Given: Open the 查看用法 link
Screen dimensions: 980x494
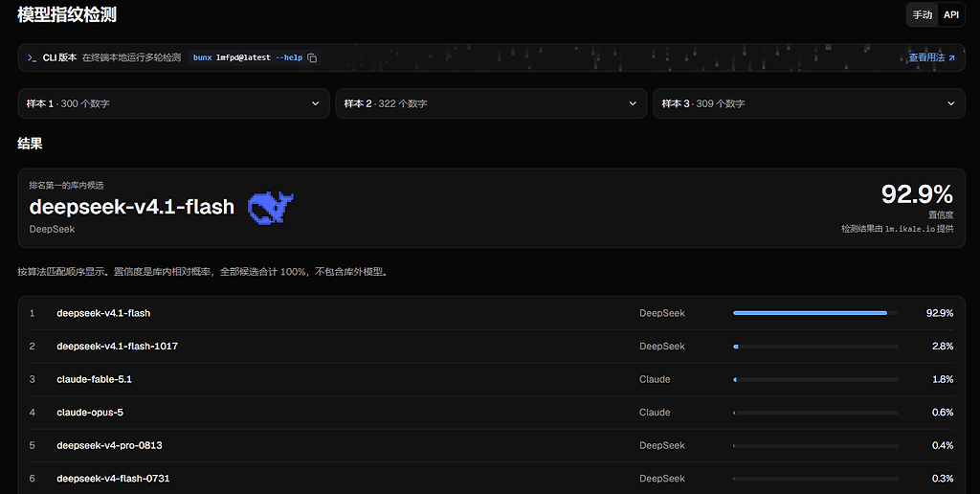Looking at the screenshot, I should [x=931, y=57].
